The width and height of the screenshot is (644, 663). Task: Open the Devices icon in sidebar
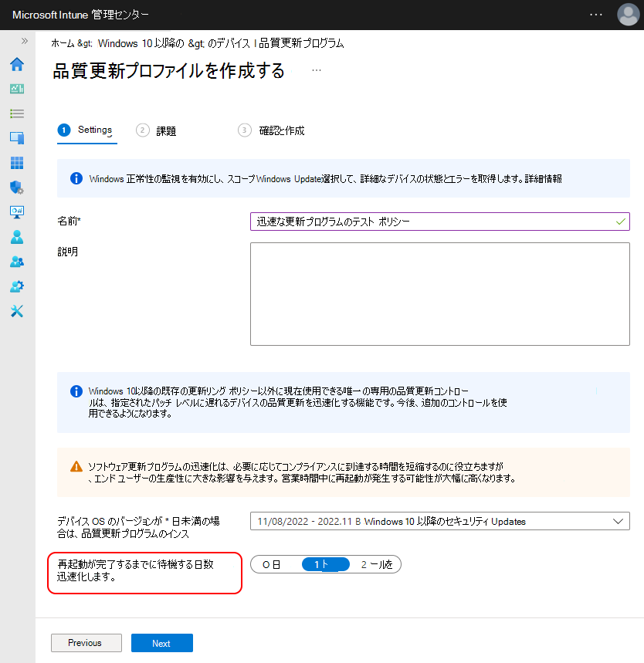(17, 138)
